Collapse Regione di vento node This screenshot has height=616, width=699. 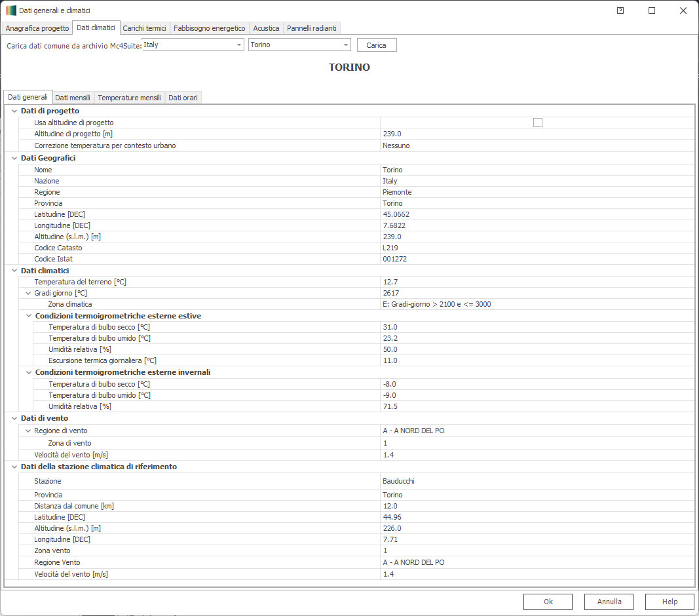point(28,431)
